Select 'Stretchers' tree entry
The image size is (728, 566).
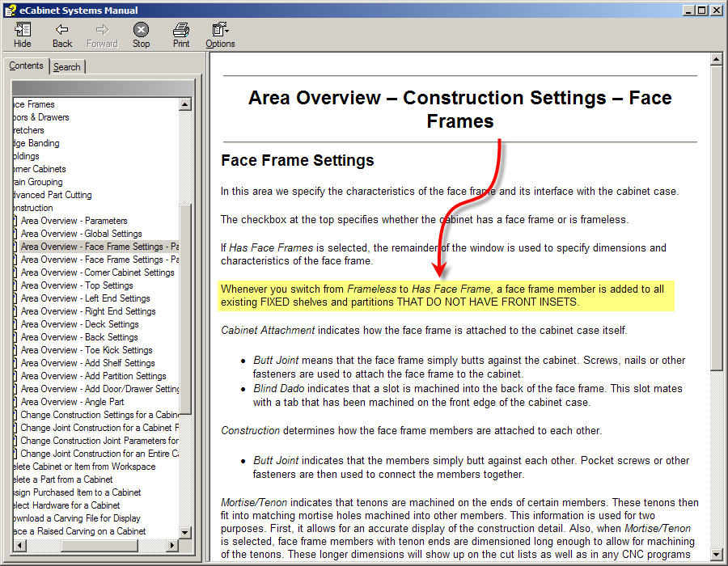(28, 130)
